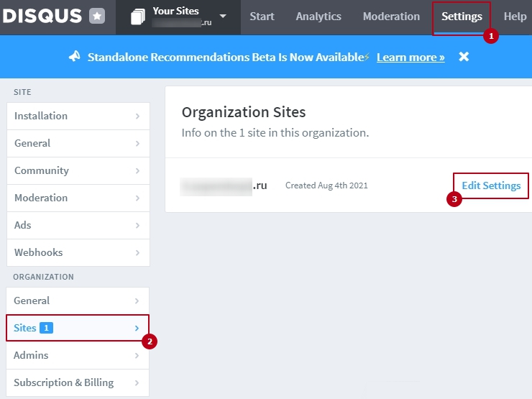The width and height of the screenshot is (532, 399).
Task: Click Edit Settings for the site
Action: (x=491, y=185)
